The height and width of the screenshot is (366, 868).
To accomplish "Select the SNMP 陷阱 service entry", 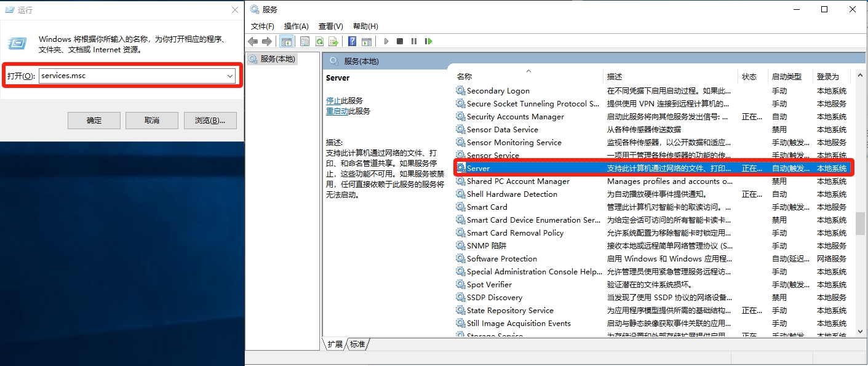I will point(486,245).
